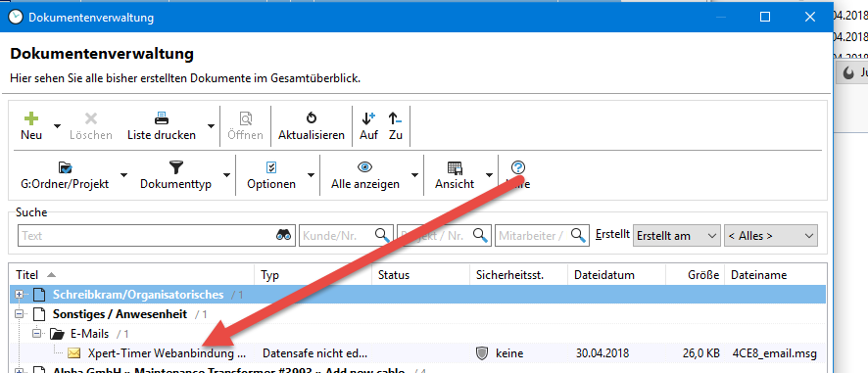Collapse all groups with Zu
The width and height of the screenshot is (868, 373).
tap(395, 126)
